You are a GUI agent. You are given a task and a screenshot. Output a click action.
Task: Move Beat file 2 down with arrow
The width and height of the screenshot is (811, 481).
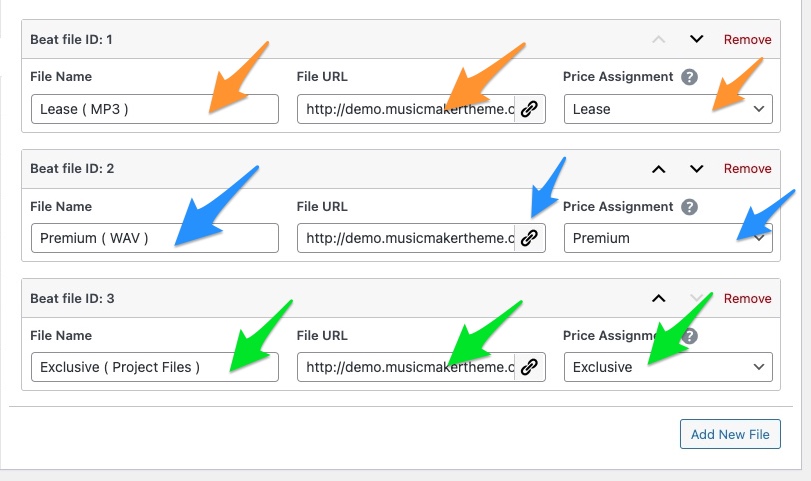(697, 169)
